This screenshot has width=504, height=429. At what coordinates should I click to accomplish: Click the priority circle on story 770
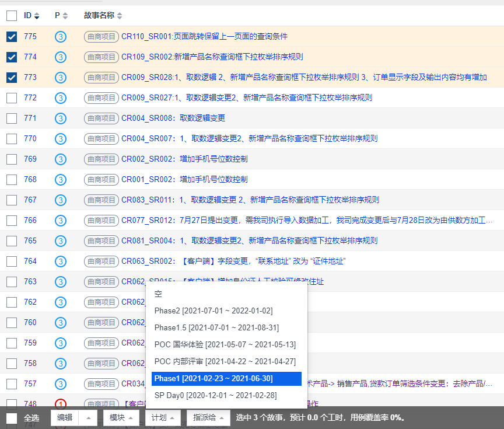pyautogui.click(x=61, y=139)
